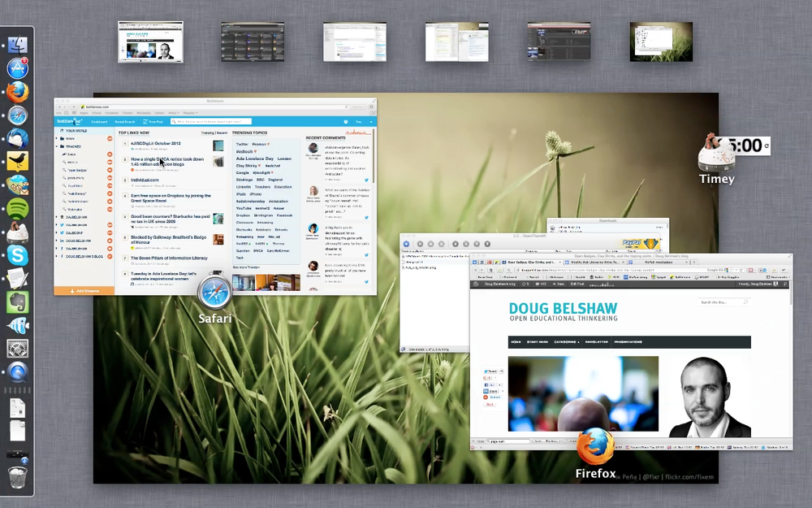Image resolution: width=812 pixels, height=508 pixels.
Task: Click the Evernote icon in the Dock
Action: [16, 303]
